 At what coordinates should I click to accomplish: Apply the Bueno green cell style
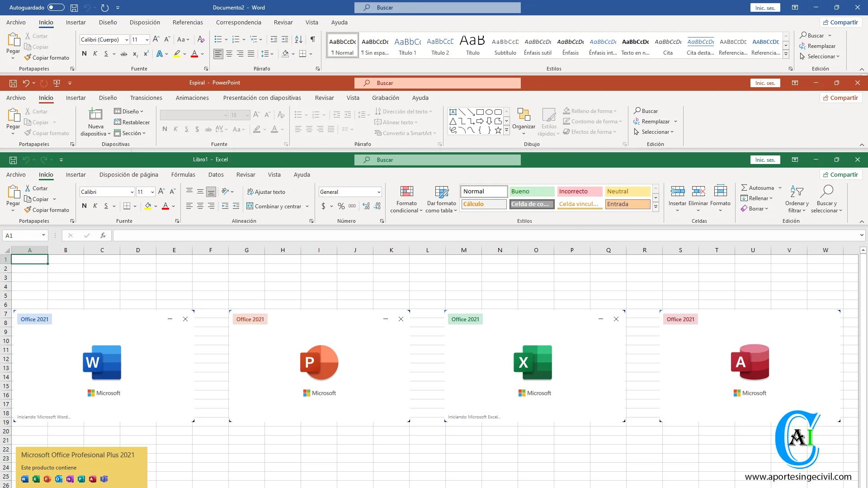(532, 192)
